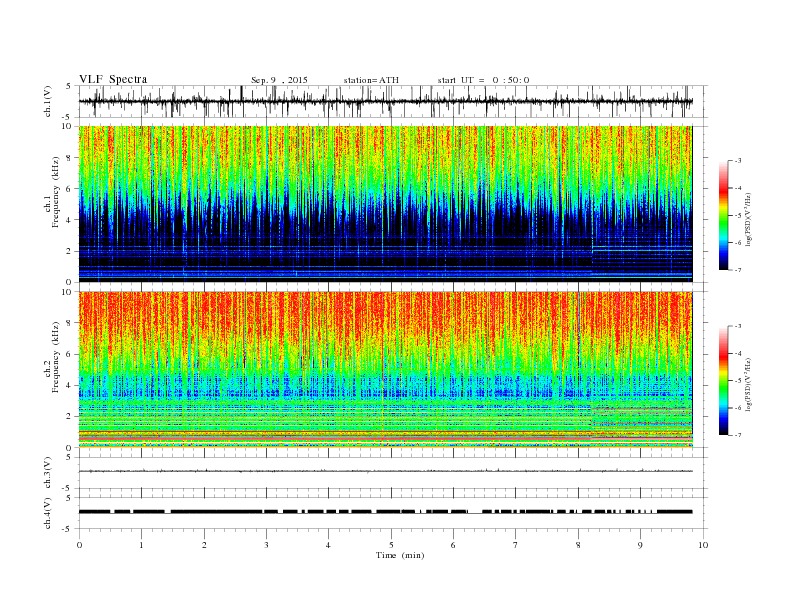
Task: Click the "ch.1(V)" axis label
Action: [48, 102]
